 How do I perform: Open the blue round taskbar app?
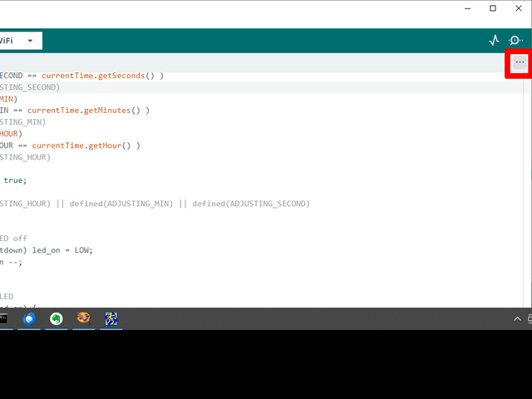pyautogui.click(x=29, y=318)
